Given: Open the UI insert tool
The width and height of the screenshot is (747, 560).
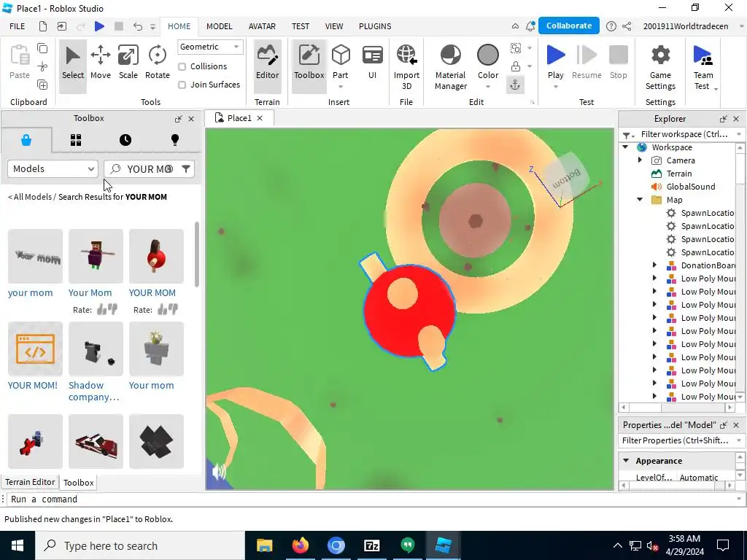Looking at the screenshot, I should [373, 63].
